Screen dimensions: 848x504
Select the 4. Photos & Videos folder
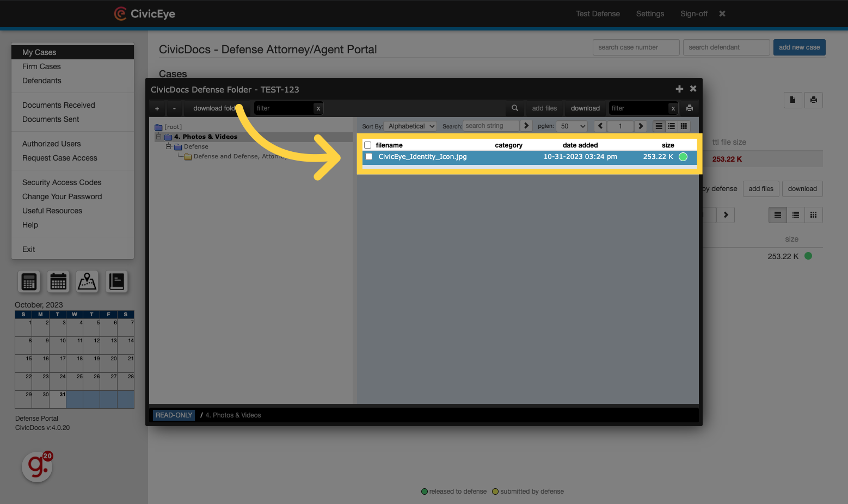(206, 137)
